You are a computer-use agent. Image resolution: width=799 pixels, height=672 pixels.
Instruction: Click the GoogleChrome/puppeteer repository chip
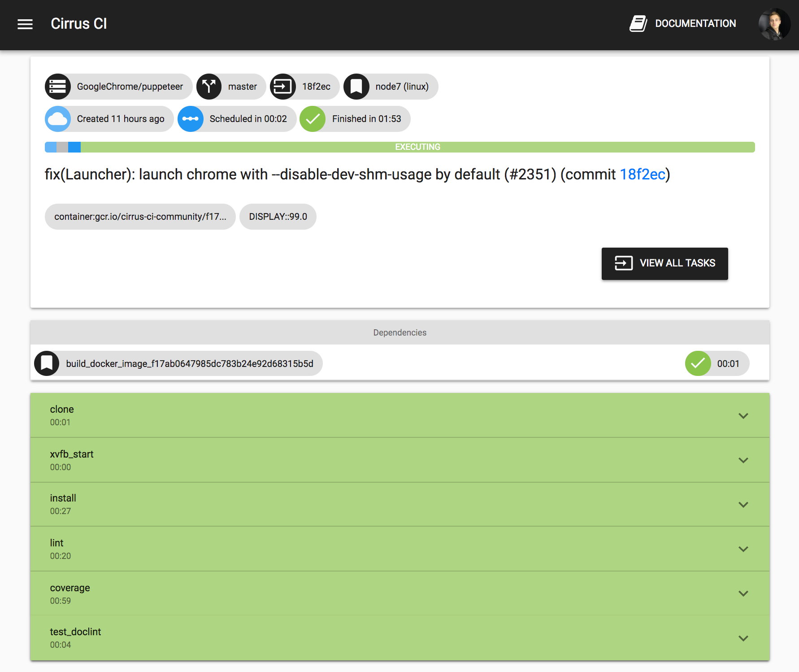pos(119,87)
